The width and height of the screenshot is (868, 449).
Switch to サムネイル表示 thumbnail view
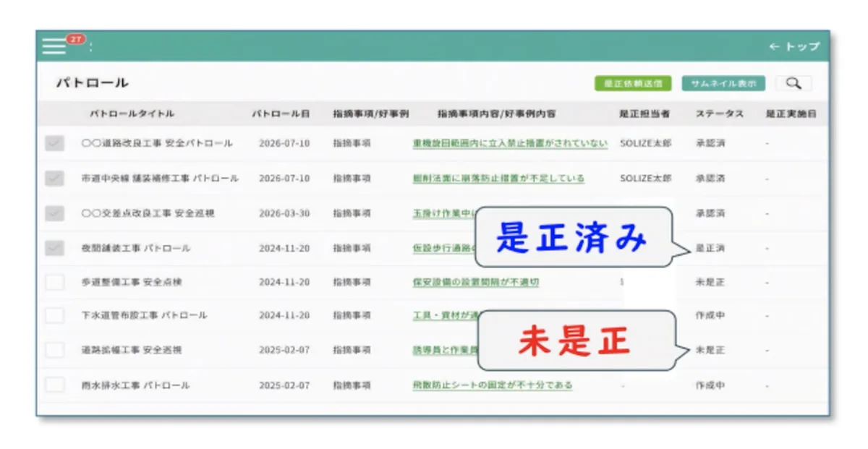tap(723, 84)
